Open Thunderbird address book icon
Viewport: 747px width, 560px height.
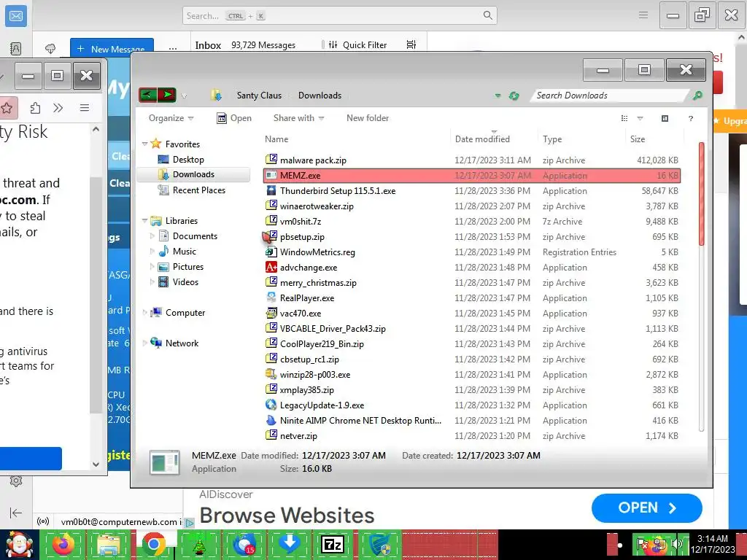click(16, 49)
